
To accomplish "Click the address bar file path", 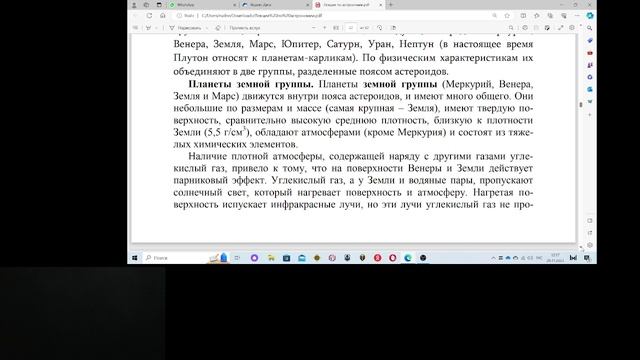I will (x=262, y=16).
